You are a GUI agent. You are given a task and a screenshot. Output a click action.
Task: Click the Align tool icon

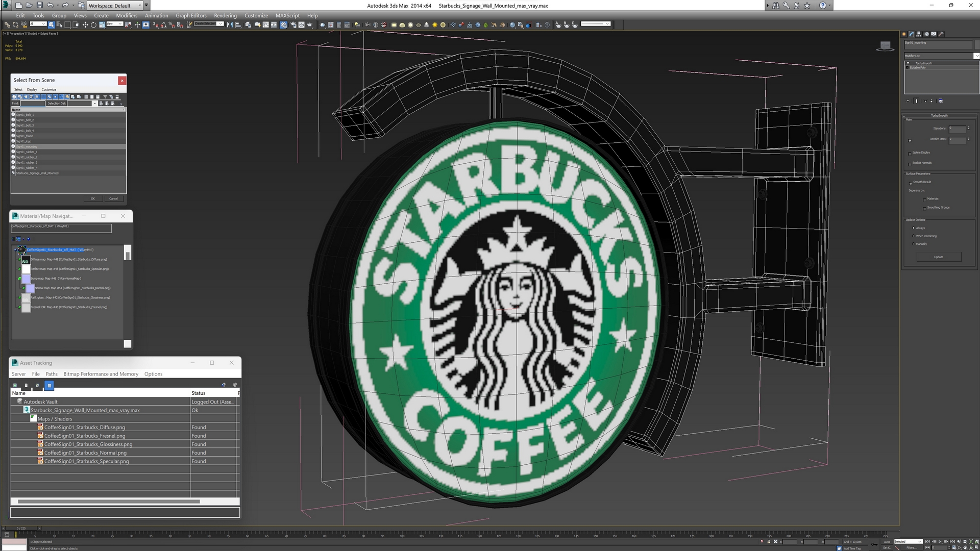pos(238,24)
